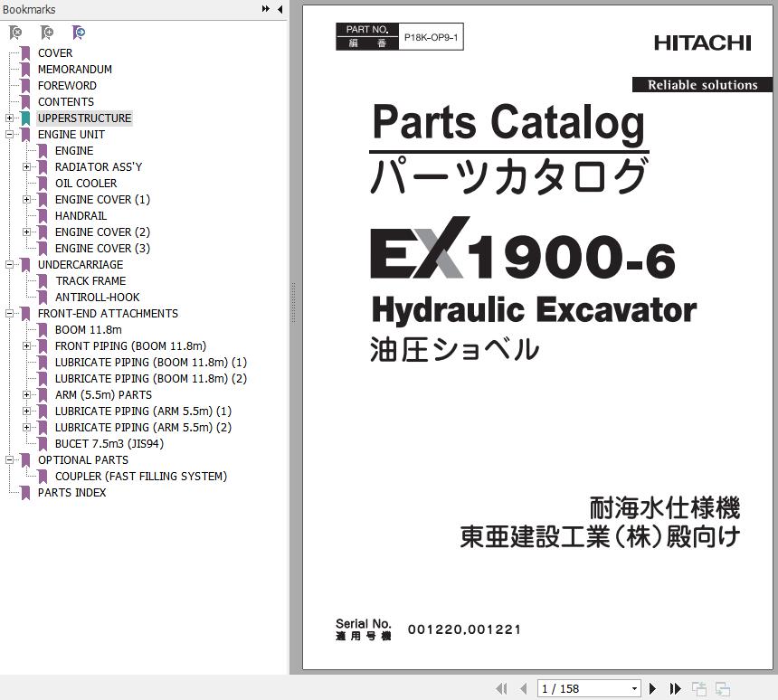Click the delete bookmark icon

pos(15,33)
